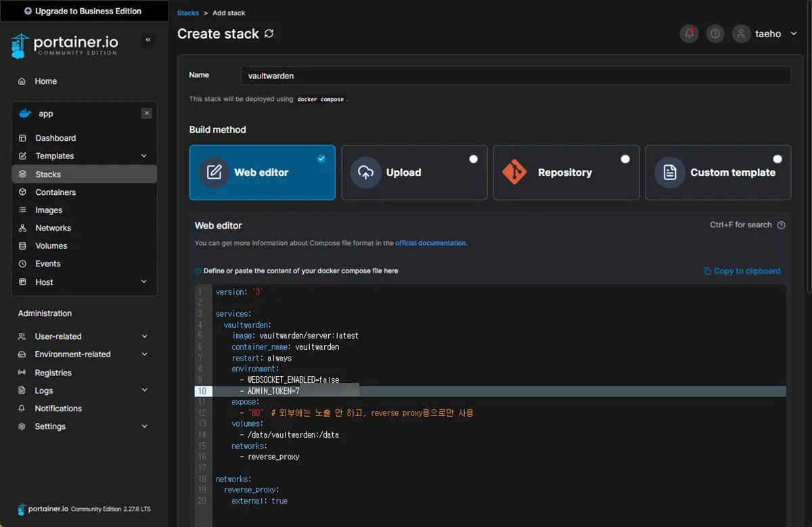Viewport: 812px width, 527px height.
Task: Open the official documentation link
Action: point(430,243)
